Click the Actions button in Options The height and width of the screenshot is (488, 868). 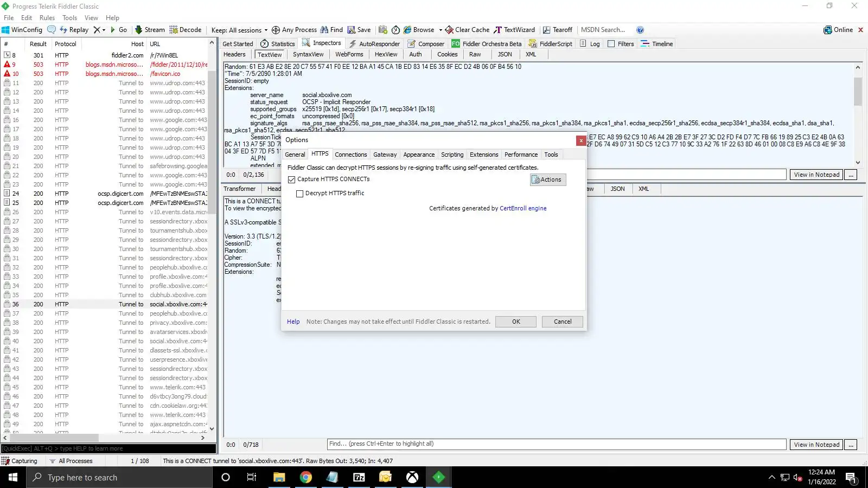[548, 179]
